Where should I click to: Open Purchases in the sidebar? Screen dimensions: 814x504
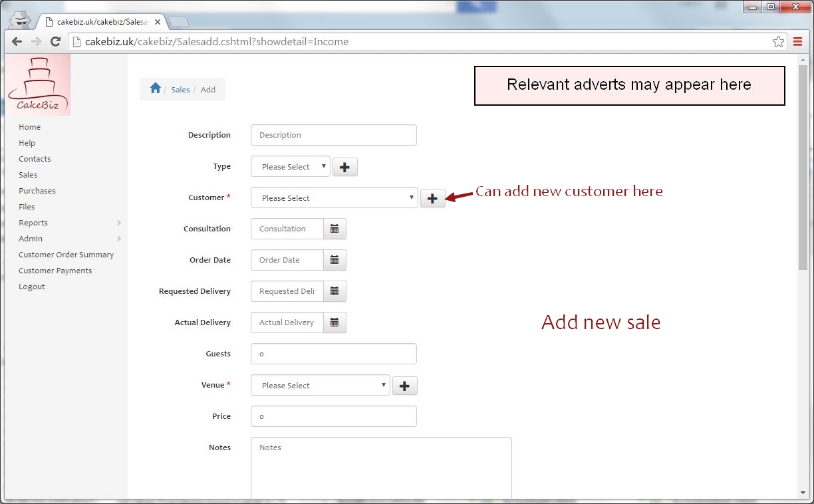tap(37, 191)
